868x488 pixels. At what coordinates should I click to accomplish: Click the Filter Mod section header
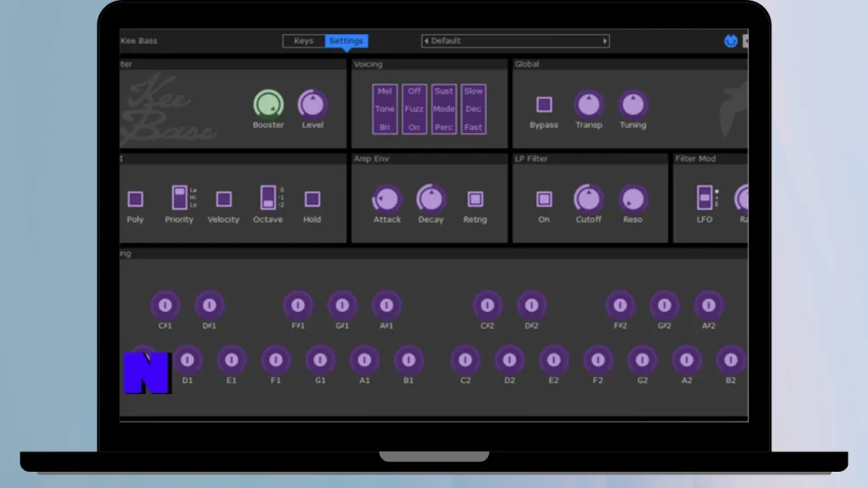[x=695, y=158]
